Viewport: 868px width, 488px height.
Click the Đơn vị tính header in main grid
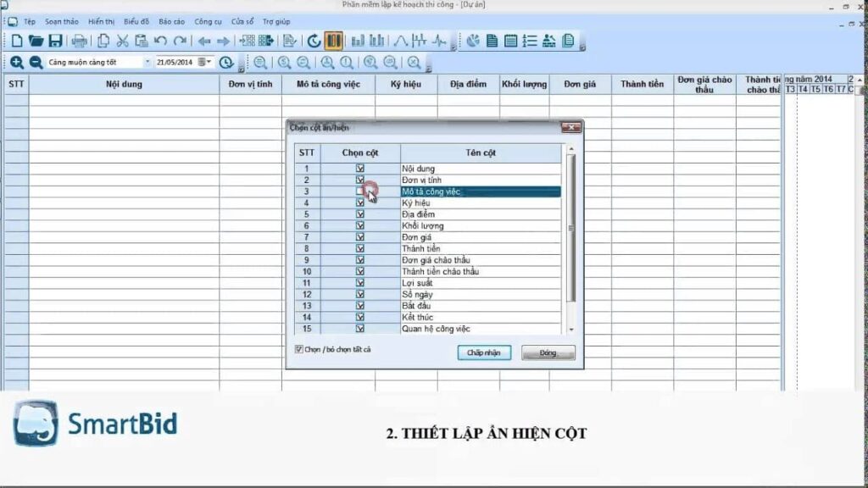tap(251, 84)
